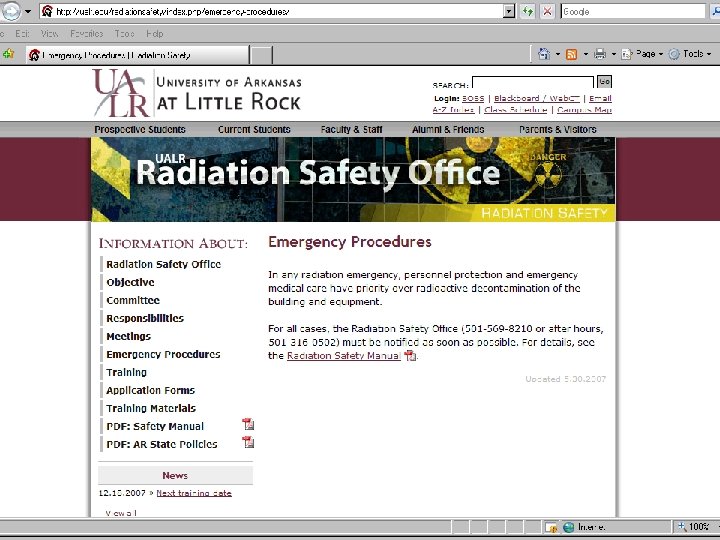Open the Blackboard / WebCT link
720x540 pixels.
tap(536, 98)
